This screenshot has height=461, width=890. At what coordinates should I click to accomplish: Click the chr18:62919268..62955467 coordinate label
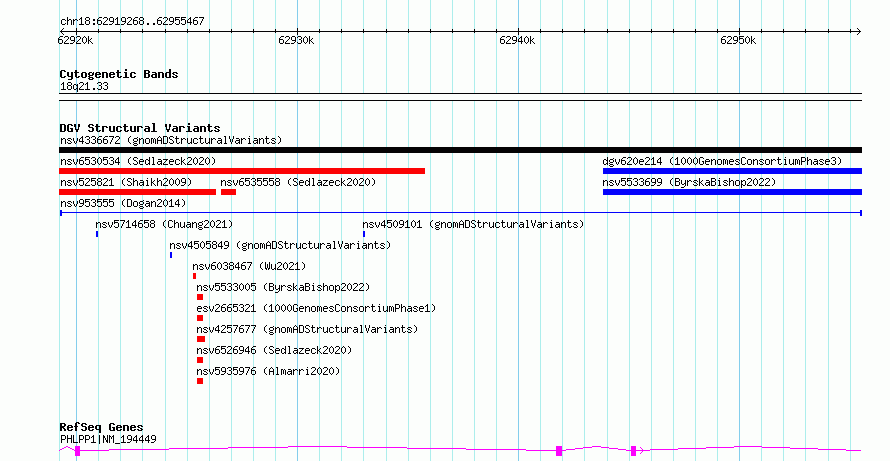[x=132, y=22]
